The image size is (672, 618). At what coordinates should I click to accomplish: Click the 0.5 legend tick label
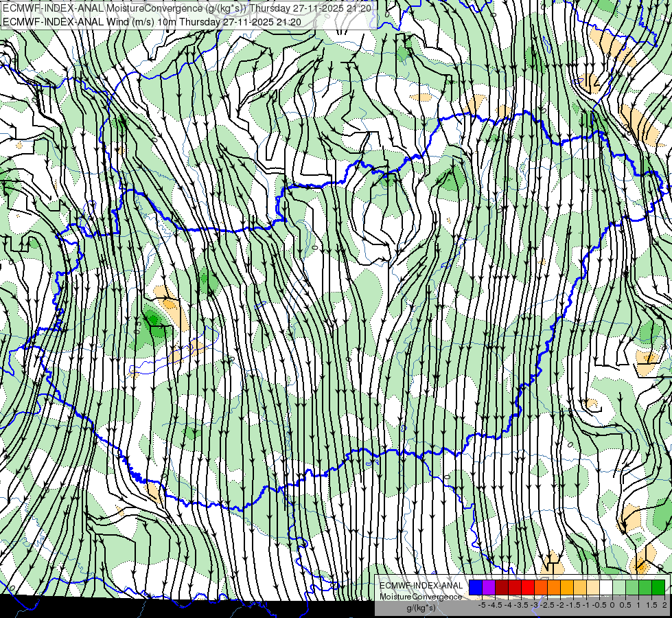pyautogui.click(x=625, y=605)
